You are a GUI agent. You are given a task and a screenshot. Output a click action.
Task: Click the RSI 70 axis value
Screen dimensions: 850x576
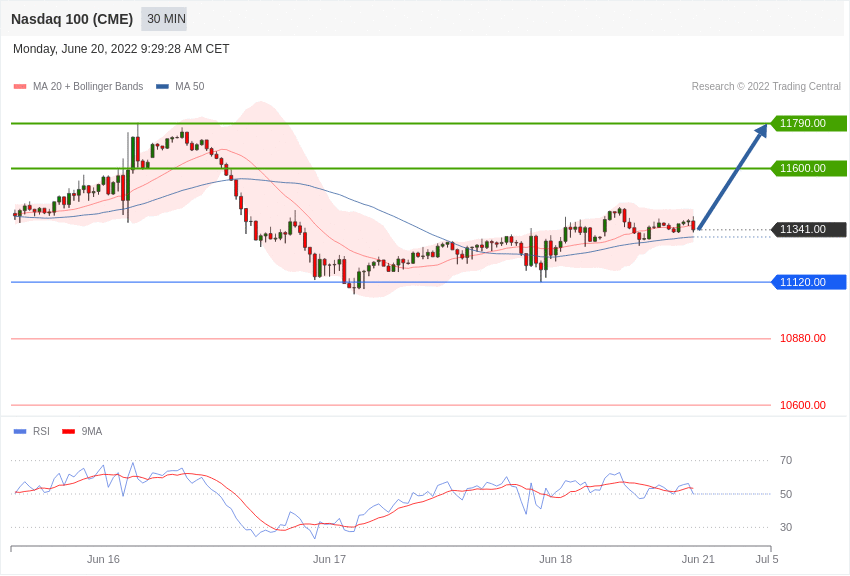click(x=786, y=461)
